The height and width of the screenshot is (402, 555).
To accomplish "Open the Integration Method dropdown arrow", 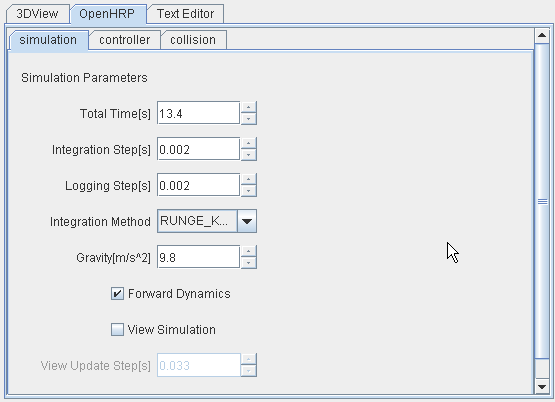I will [x=247, y=221].
